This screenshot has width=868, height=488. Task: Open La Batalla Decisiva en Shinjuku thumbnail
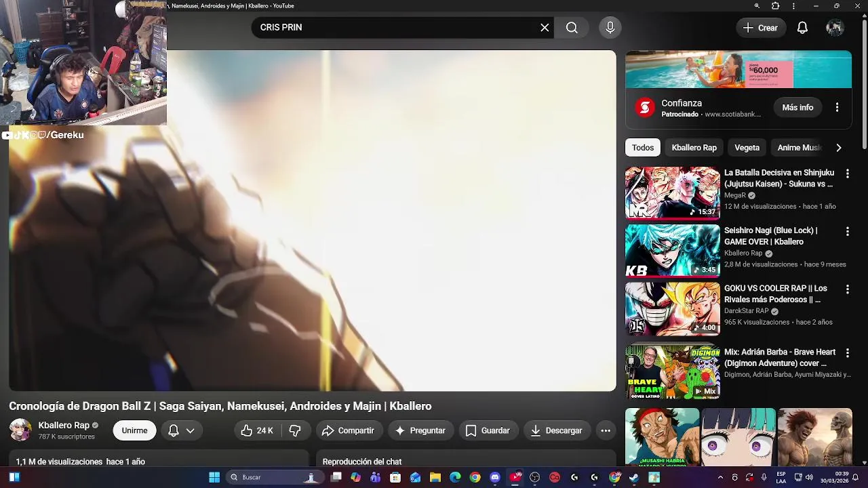click(x=673, y=192)
